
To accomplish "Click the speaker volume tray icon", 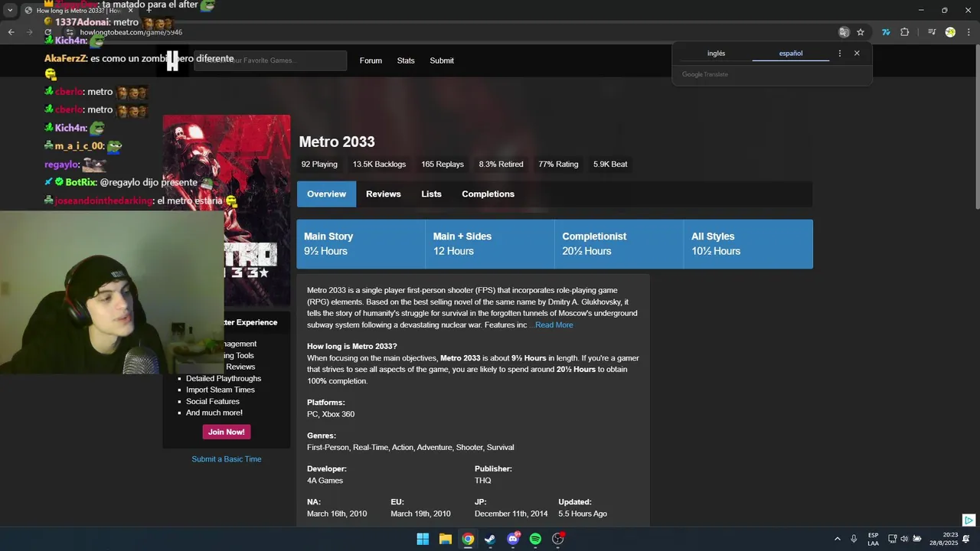I will pos(904,540).
